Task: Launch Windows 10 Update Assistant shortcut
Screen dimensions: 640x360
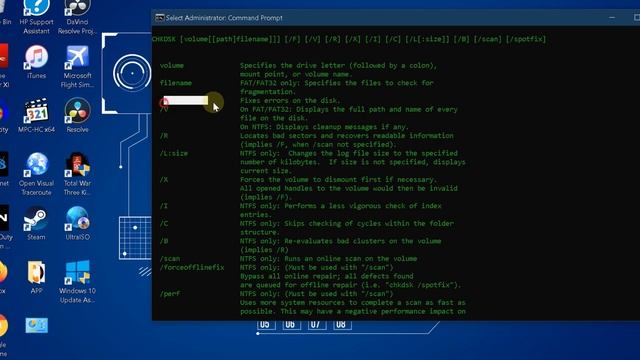Action: (x=77, y=282)
